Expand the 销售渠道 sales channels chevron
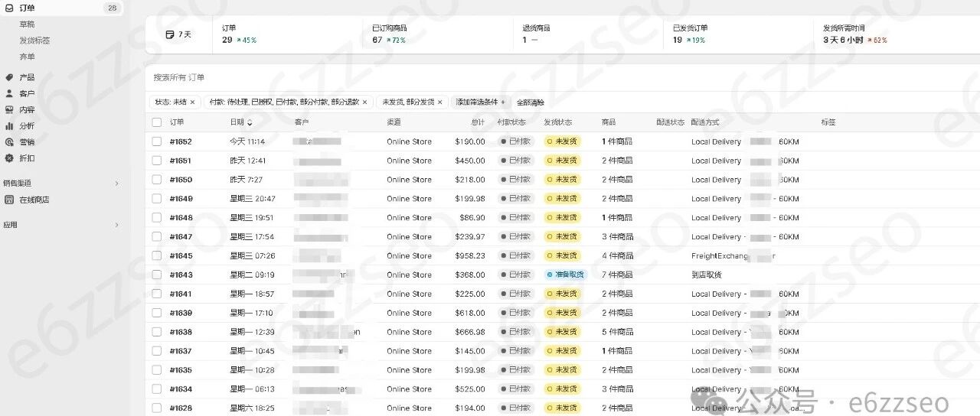Viewport: 980px width, 416px height. click(x=117, y=184)
